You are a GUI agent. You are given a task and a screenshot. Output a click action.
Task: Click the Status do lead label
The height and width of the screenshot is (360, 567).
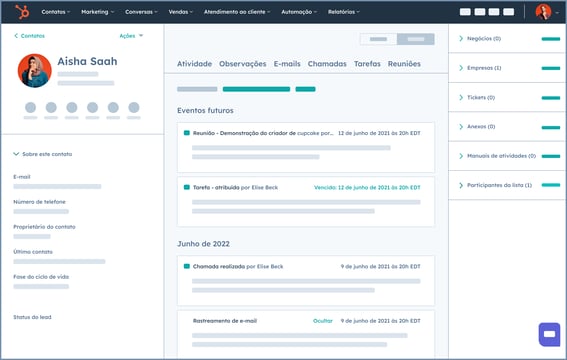[32, 317]
